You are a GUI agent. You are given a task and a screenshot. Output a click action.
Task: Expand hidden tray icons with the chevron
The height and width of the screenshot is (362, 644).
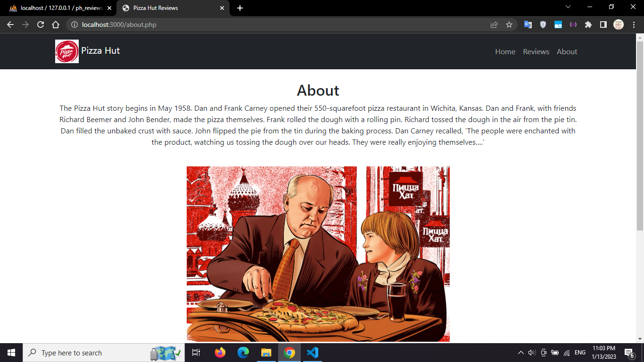[521, 353]
